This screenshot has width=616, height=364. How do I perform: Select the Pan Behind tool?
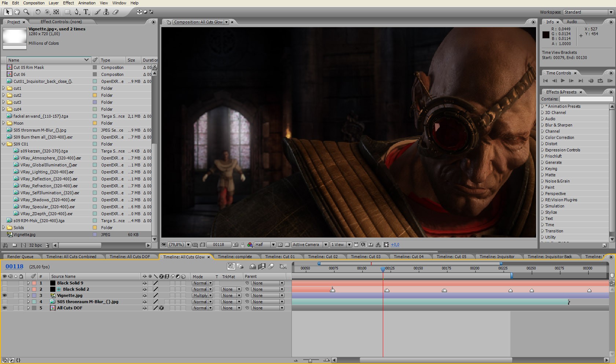[56, 12]
